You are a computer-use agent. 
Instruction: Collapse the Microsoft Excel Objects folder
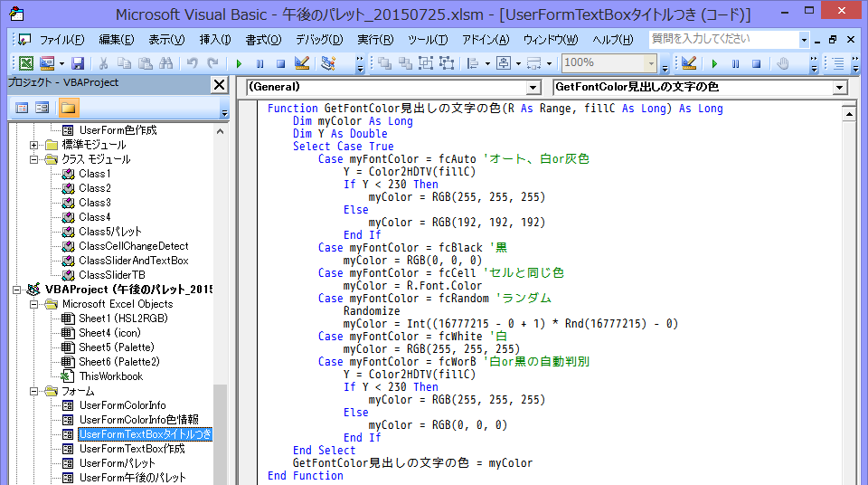pos(33,304)
